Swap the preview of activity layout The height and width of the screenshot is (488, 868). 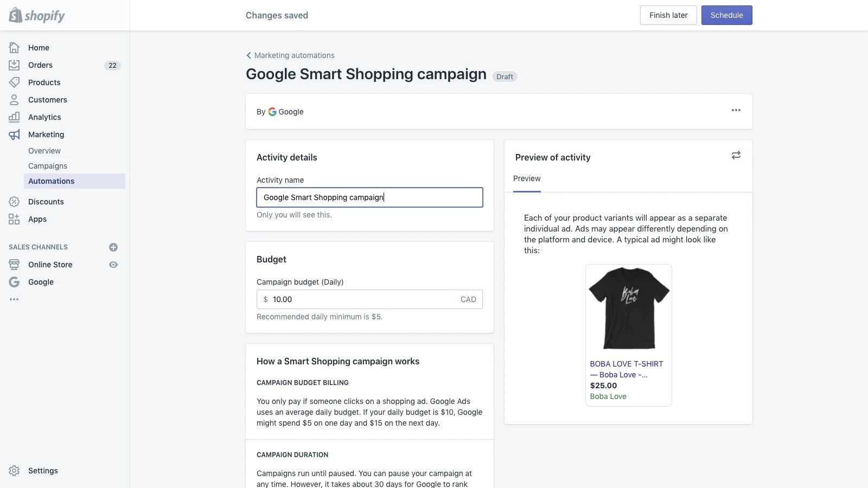[x=736, y=156]
